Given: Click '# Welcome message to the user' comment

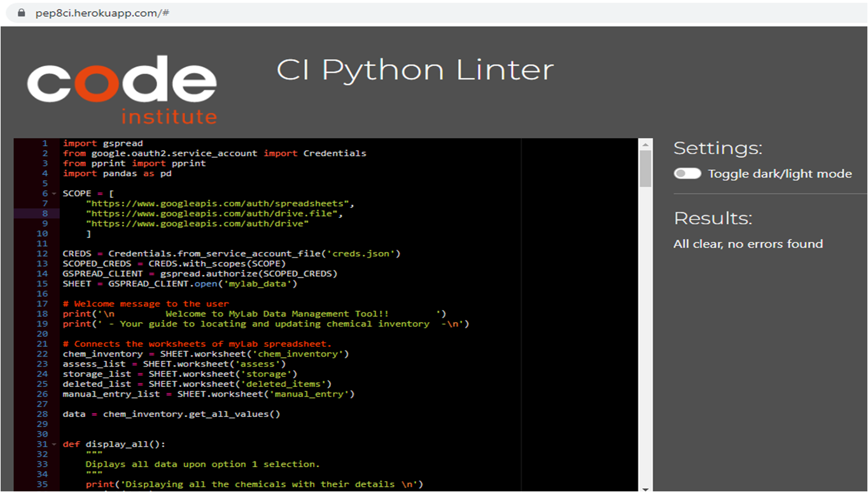Looking at the screenshot, I should click(x=146, y=304).
